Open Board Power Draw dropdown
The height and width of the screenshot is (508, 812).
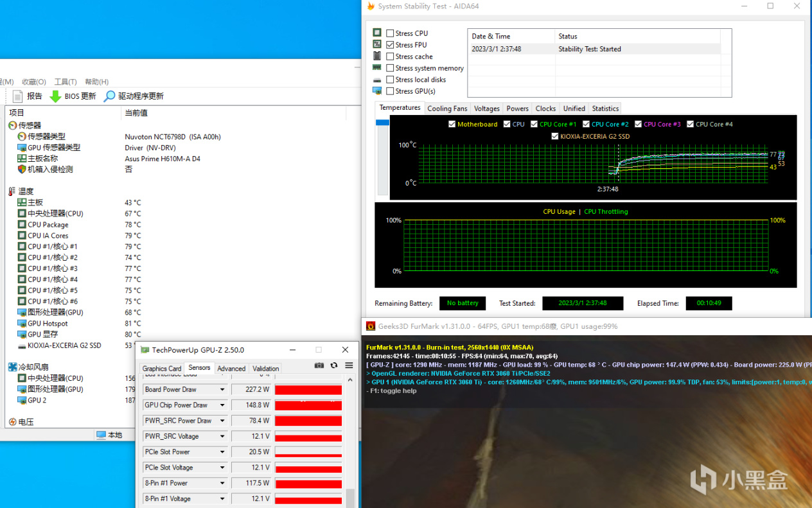point(222,390)
